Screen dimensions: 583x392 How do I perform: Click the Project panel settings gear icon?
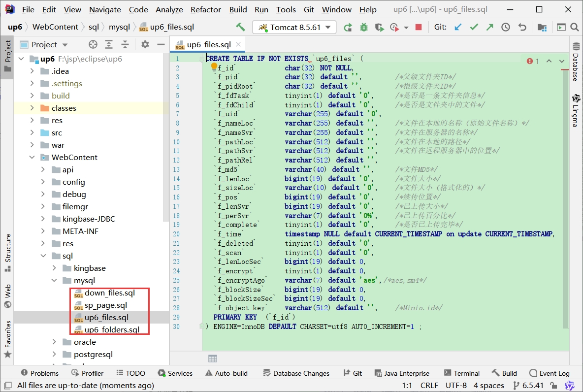click(x=145, y=44)
